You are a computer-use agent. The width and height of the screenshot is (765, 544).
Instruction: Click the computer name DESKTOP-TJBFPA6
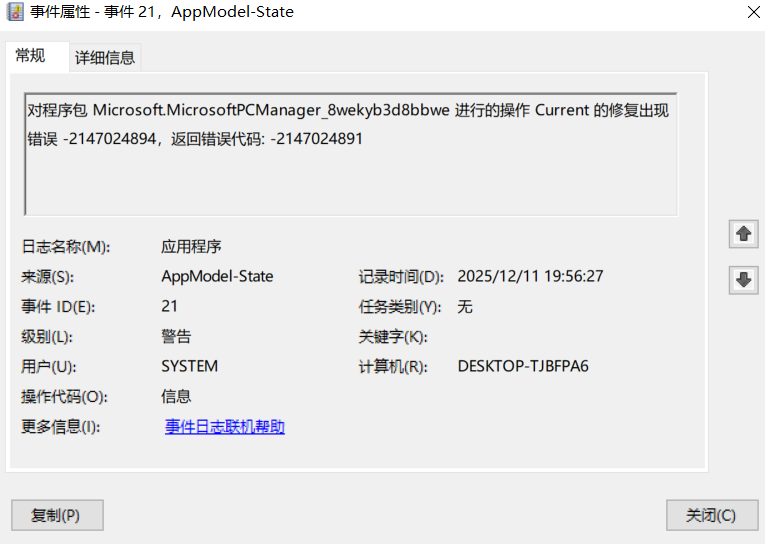click(x=523, y=366)
